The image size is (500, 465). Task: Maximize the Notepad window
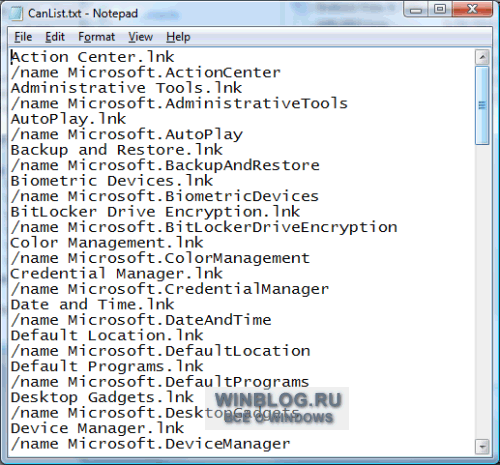[x=440, y=9]
